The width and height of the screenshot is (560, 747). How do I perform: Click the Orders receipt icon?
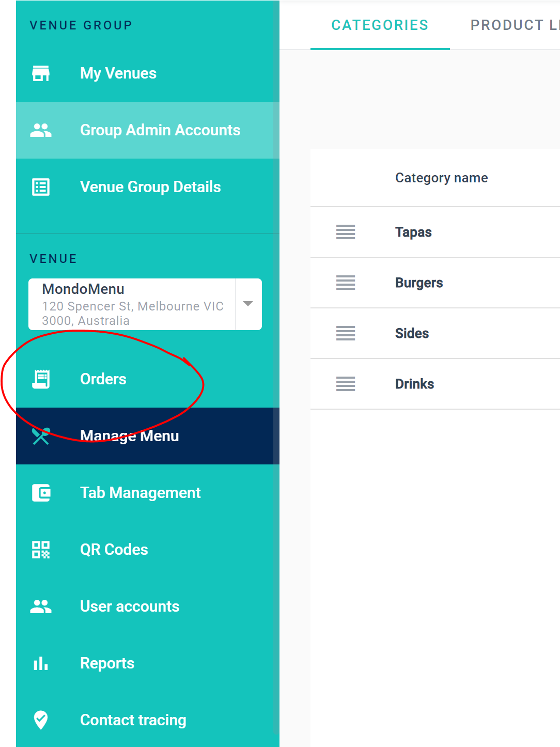41,379
